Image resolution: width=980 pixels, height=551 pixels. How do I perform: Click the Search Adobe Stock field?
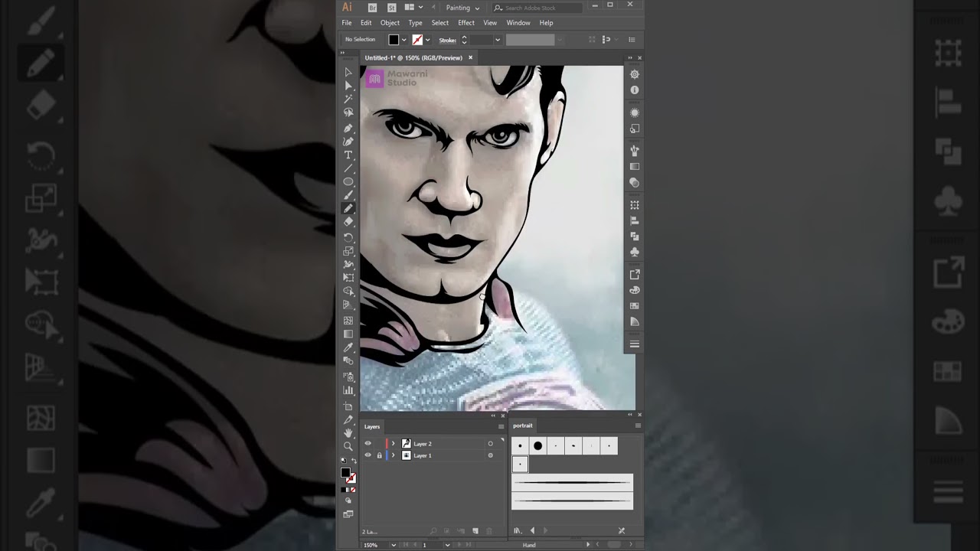click(537, 8)
